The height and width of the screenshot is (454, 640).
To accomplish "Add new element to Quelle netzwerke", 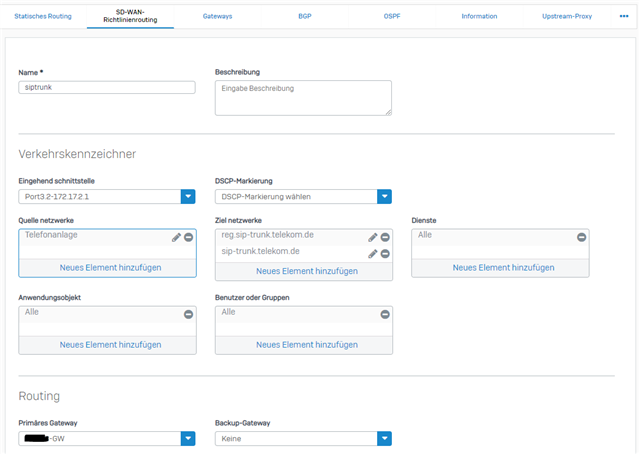I will point(108,267).
